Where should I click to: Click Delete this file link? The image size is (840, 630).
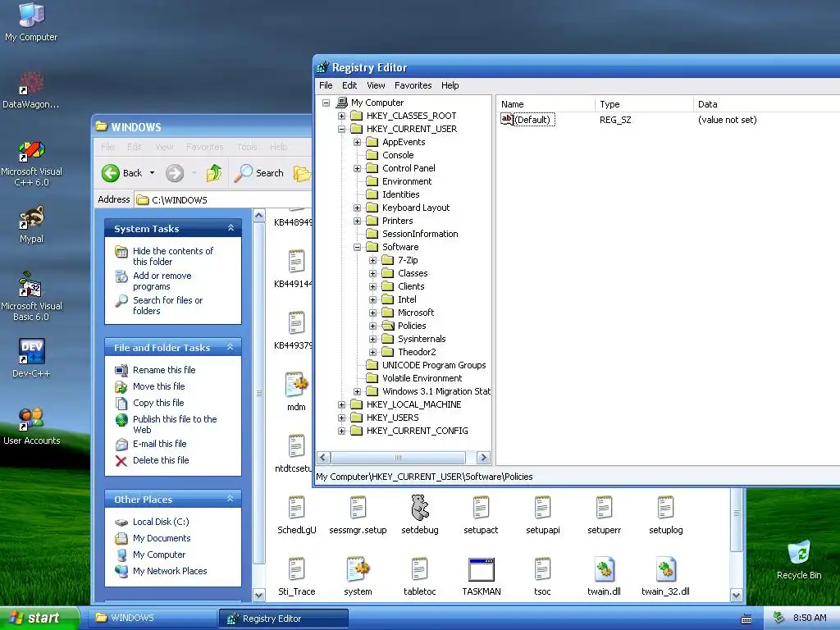point(161,460)
